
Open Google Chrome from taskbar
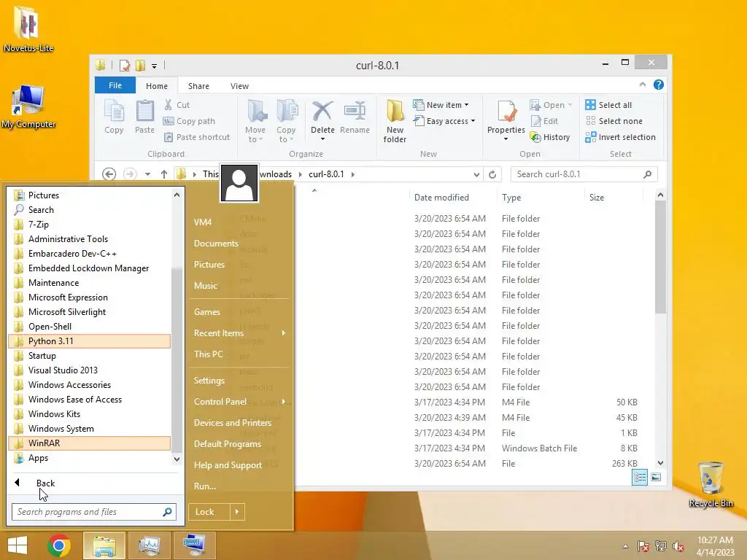click(59, 545)
